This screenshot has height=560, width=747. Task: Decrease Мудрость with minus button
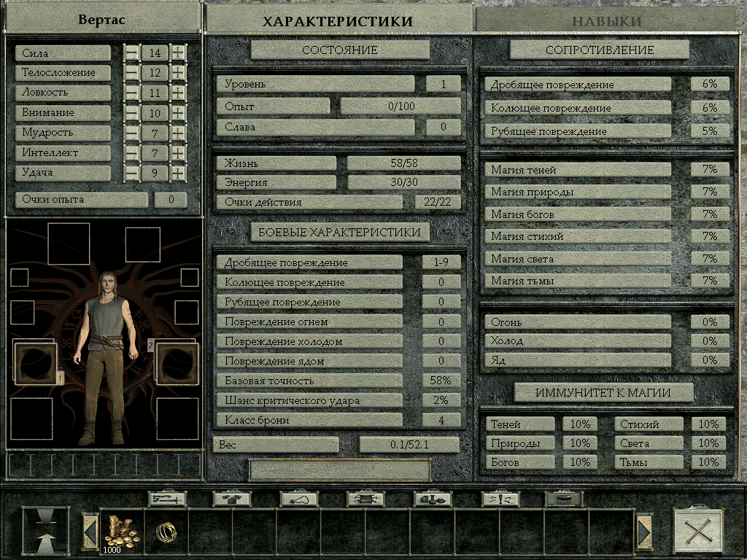tap(131, 133)
